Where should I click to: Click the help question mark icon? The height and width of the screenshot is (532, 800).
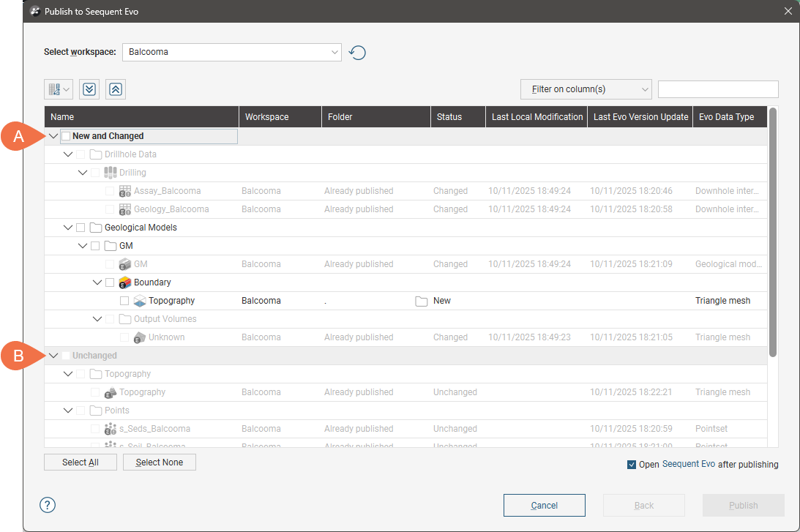[48, 505]
